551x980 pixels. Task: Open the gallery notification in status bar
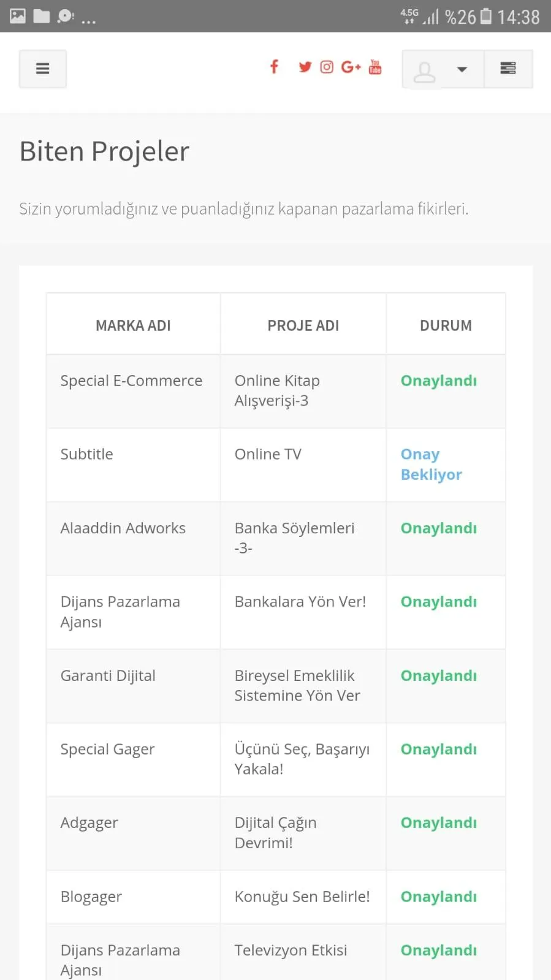click(x=18, y=16)
